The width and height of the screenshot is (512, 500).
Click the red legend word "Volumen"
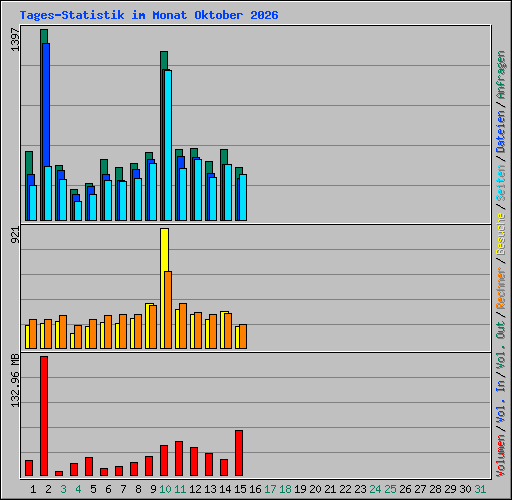pyautogui.click(x=501, y=456)
